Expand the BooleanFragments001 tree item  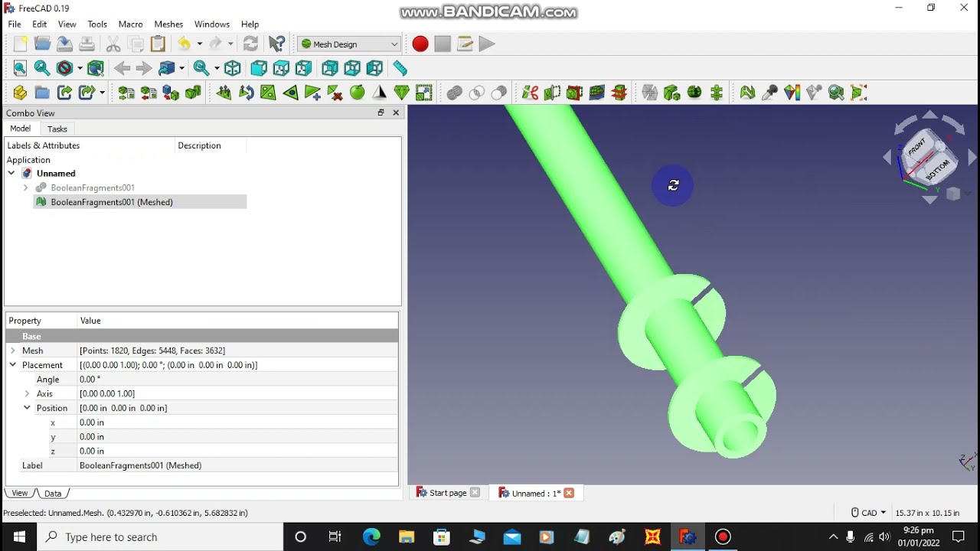point(26,187)
